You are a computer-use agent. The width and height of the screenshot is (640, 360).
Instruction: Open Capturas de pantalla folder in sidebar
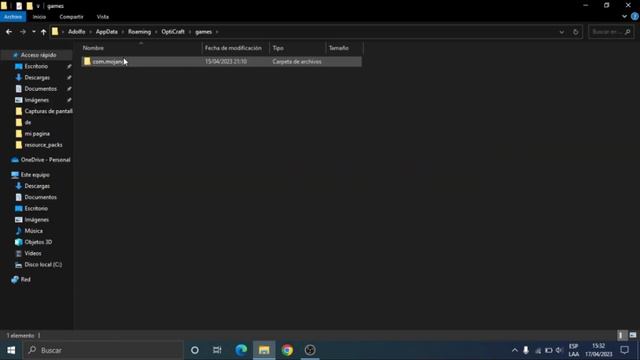click(x=48, y=111)
